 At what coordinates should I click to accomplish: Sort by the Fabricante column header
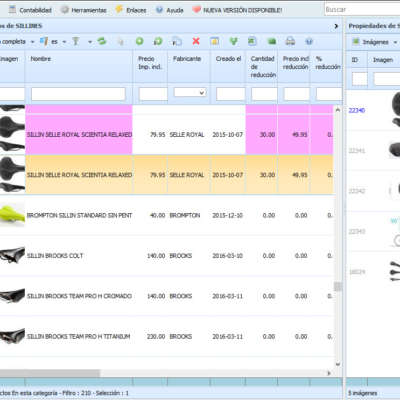tap(187, 59)
